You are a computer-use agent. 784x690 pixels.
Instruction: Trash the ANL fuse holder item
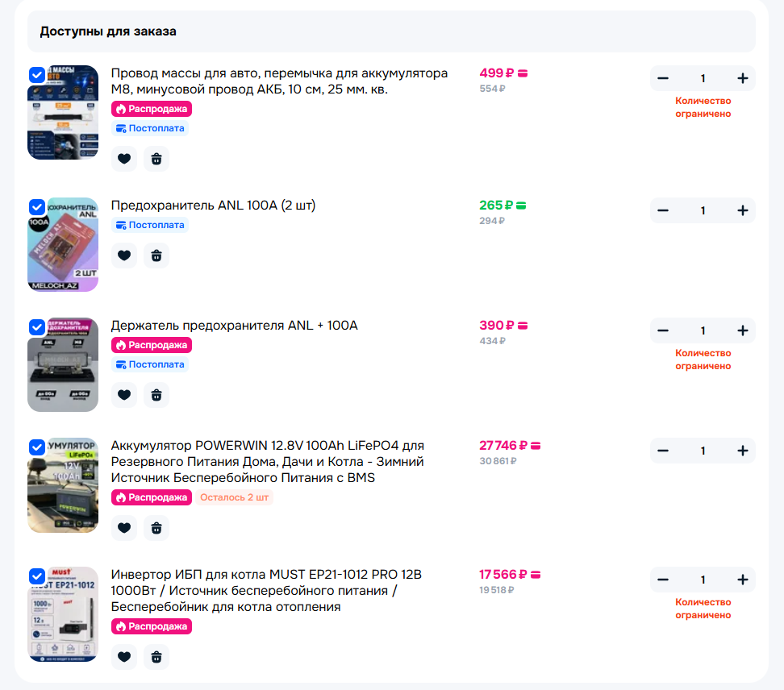[x=156, y=395]
